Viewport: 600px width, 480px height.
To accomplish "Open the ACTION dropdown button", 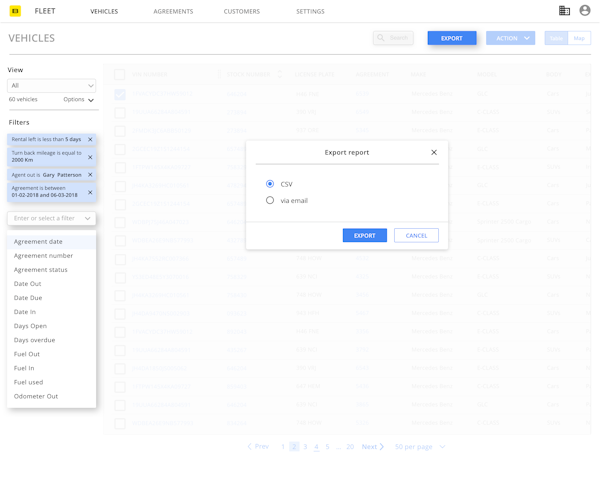I will 510,38.
